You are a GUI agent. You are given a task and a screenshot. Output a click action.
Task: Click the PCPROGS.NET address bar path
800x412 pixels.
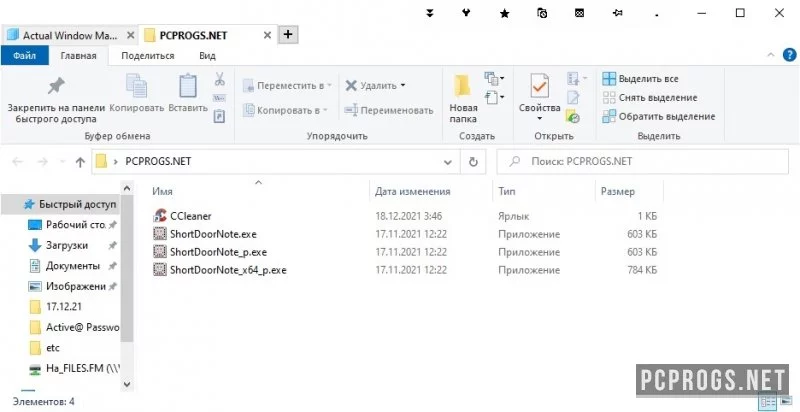[158, 162]
